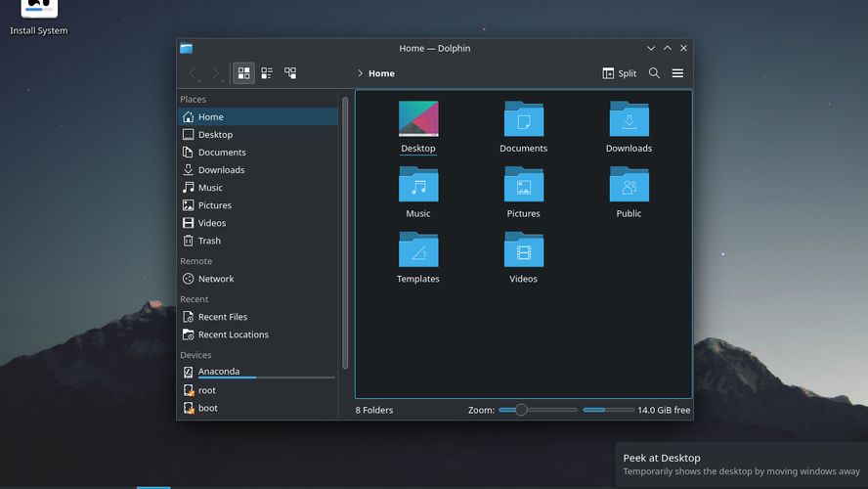Select the Videos folder icon in file view
868x489 pixels.
(524, 249)
